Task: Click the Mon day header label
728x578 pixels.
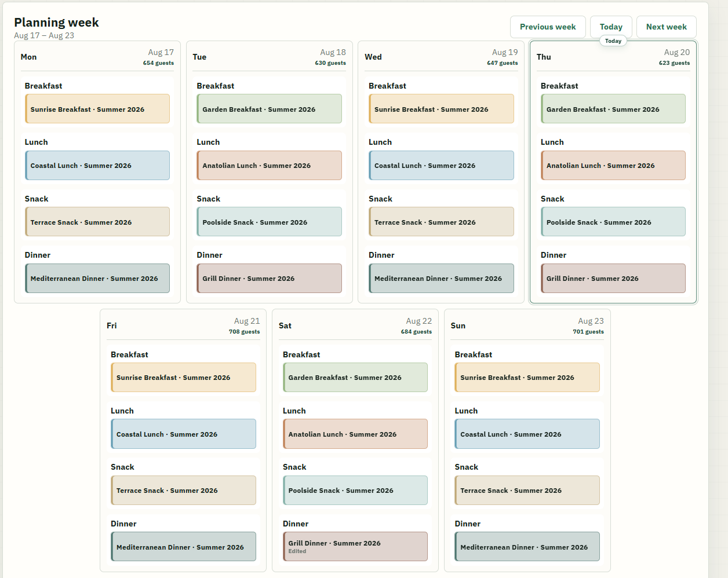Action: 28,57
